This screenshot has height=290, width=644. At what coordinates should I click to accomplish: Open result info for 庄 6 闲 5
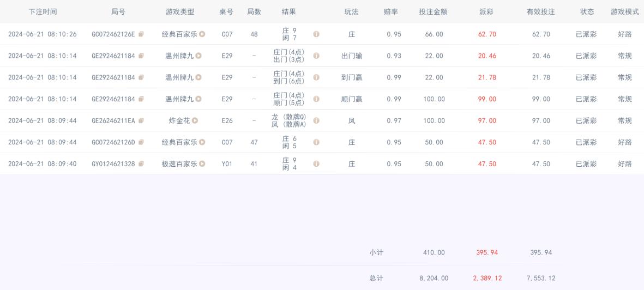(x=316, y=142)
